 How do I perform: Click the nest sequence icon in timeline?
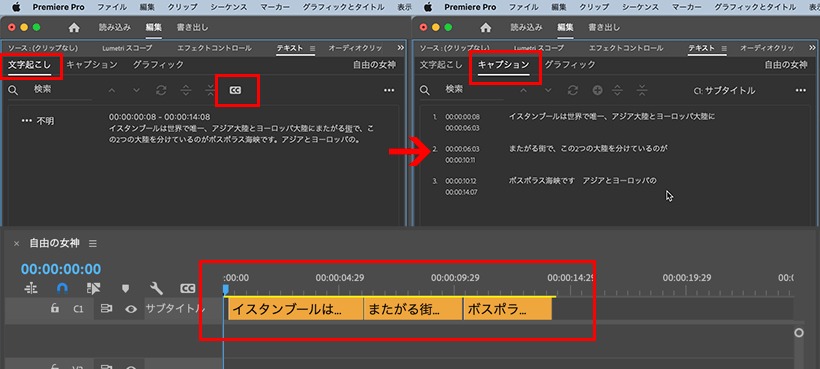(x=31, y=288)
